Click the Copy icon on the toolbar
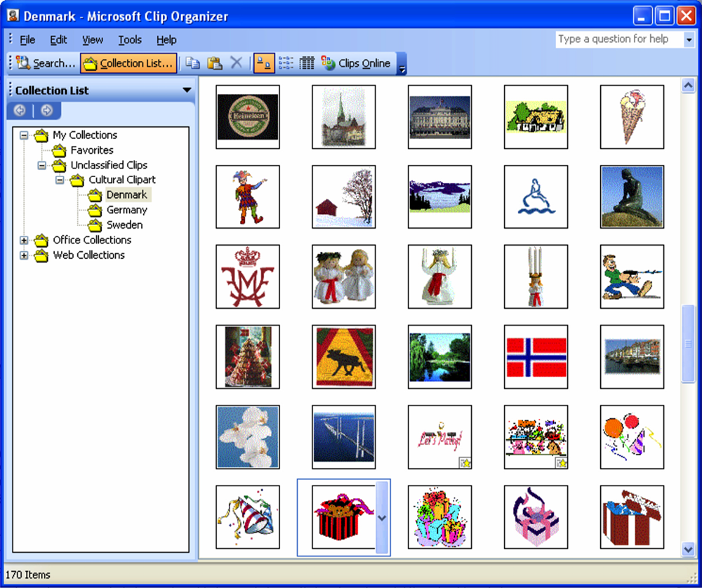This screenshot has height=588, width=702. 193,63
